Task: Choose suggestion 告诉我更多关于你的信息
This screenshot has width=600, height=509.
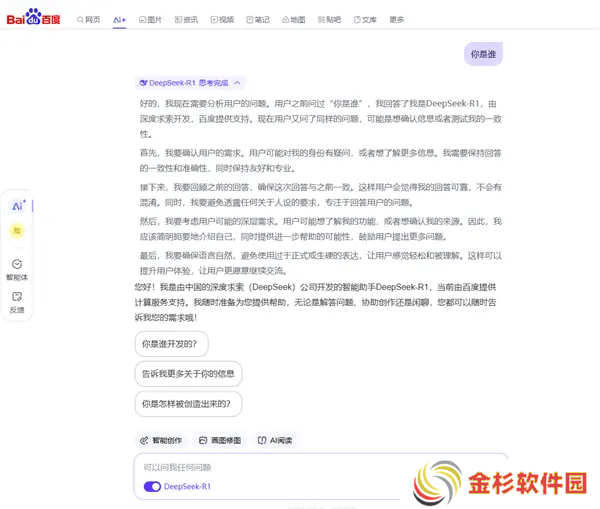Action: [188, 374]
